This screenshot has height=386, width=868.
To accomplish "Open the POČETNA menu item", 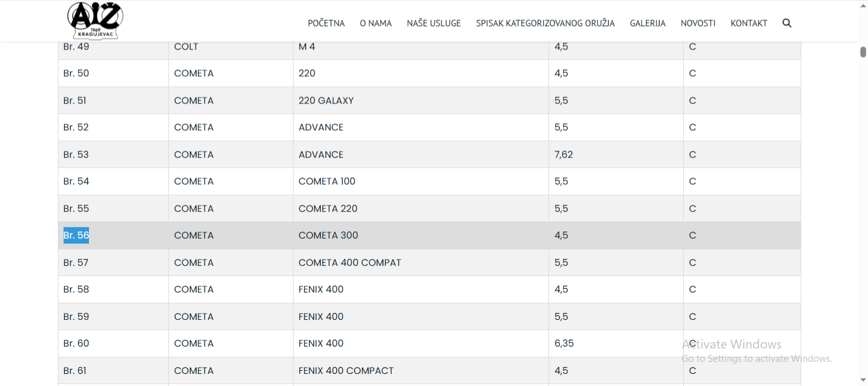I will [x=326, y=23].
